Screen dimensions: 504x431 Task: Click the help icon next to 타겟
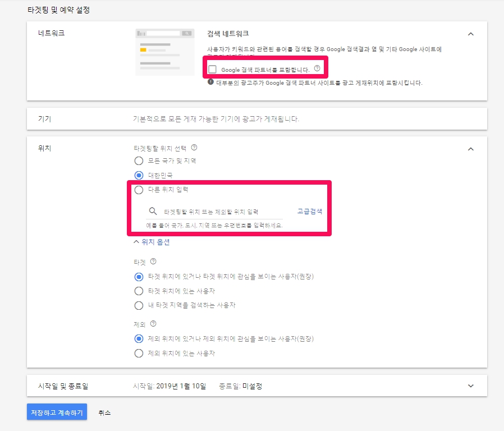pos(153,262)
